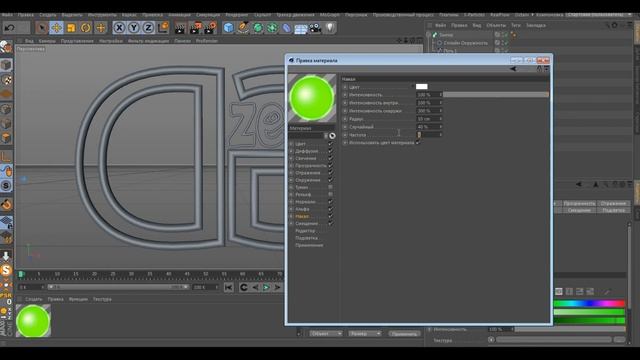
Task: Click the Light bulb icon in the toolbar
Action: pos(330,28)
